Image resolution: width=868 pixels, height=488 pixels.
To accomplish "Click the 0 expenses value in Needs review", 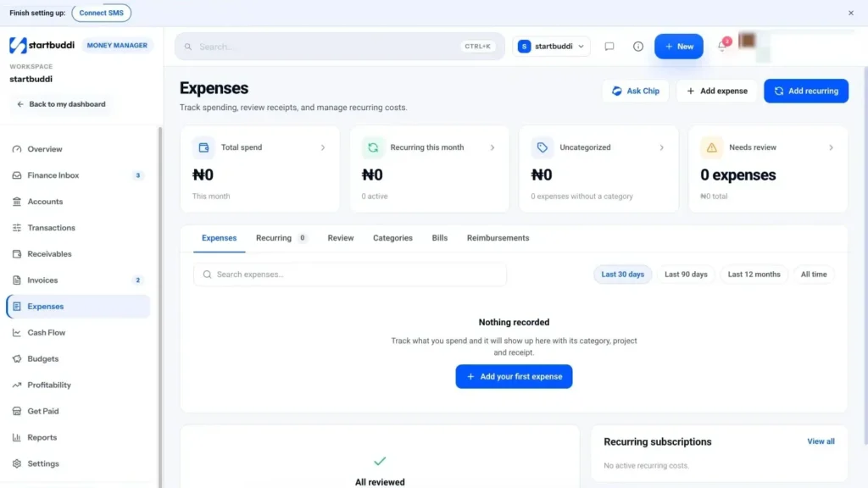I will 738,175.
